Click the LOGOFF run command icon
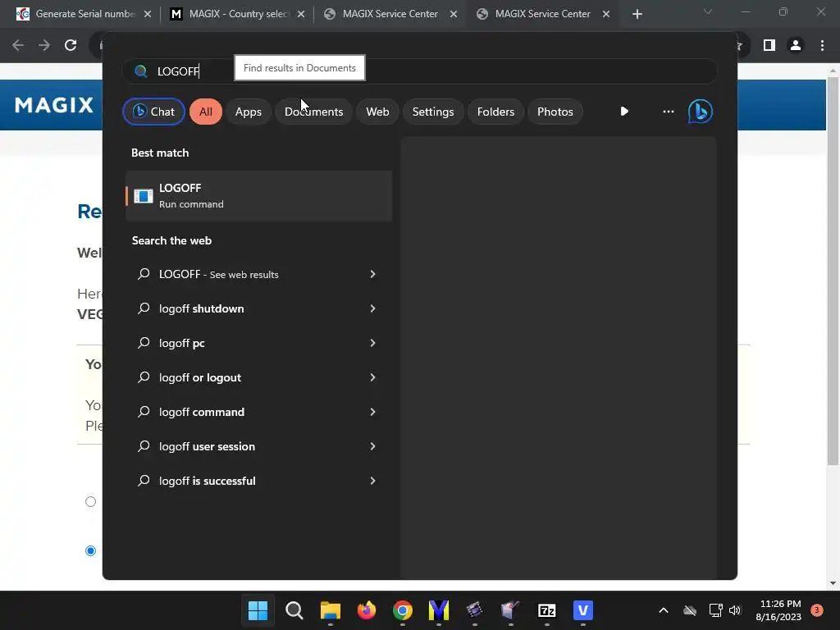The height and width of the screenshot is (630, 840). pyautogui.click(x=143, y=196)
